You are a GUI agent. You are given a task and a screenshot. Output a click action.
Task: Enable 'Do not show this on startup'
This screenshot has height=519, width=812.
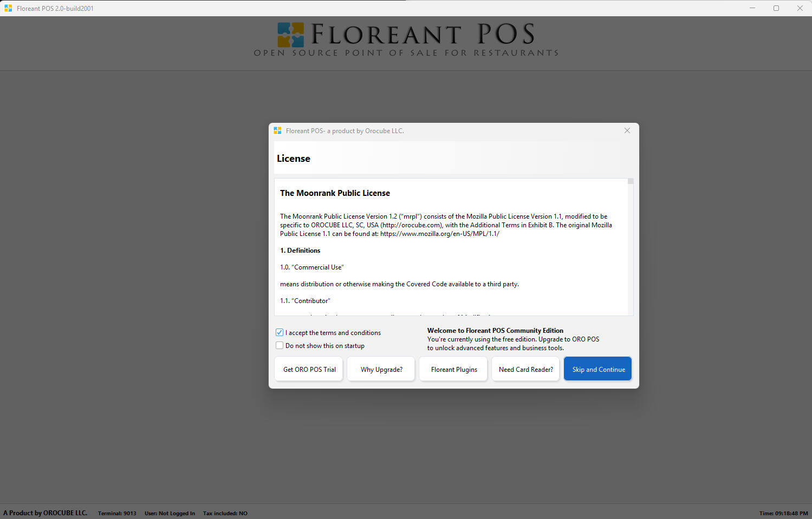[280, 345]
